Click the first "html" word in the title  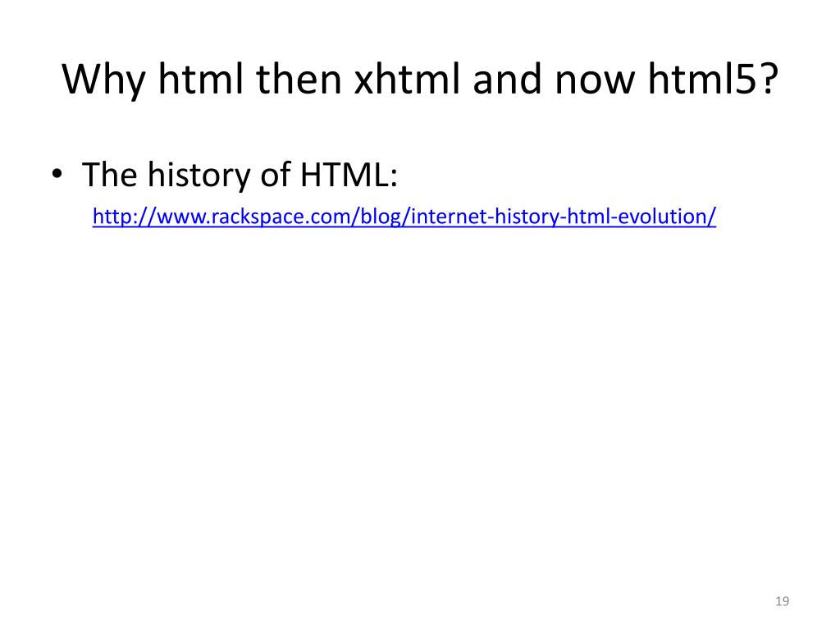201,80
